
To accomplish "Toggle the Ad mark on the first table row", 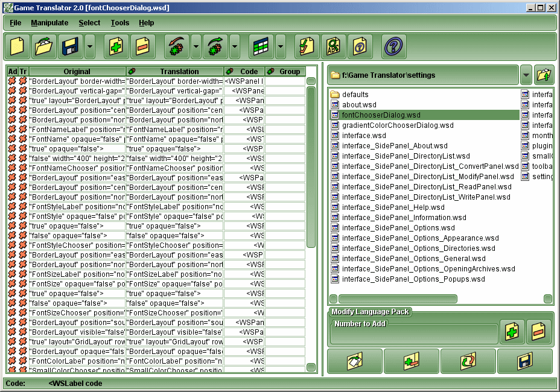I will 12,81.
